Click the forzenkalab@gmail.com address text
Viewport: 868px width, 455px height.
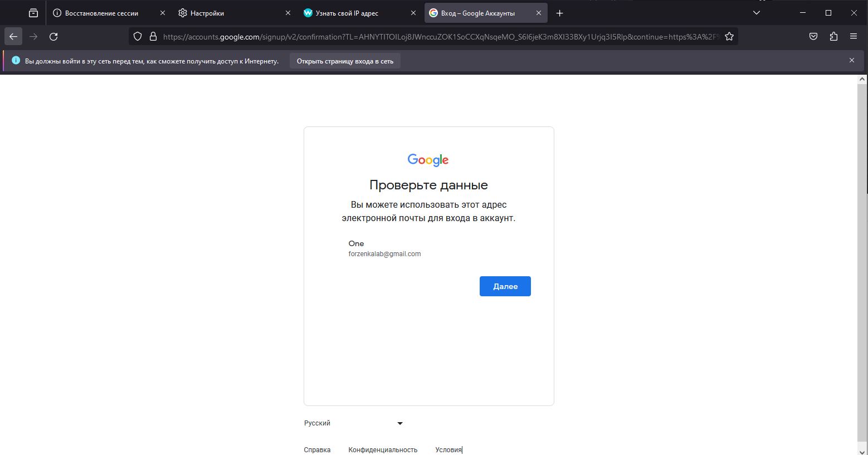point(384,254)
